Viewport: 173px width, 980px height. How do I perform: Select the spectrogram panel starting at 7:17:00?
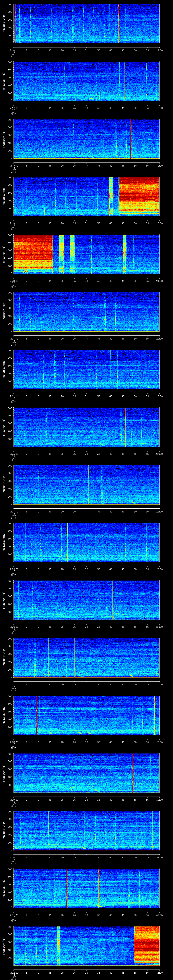(87, 81)
